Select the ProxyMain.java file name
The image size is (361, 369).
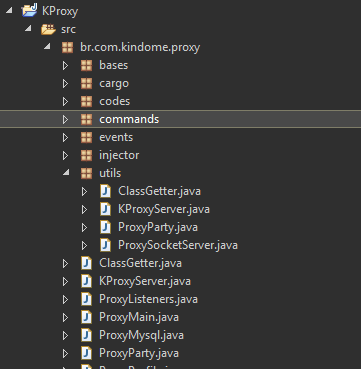[139, 318]
